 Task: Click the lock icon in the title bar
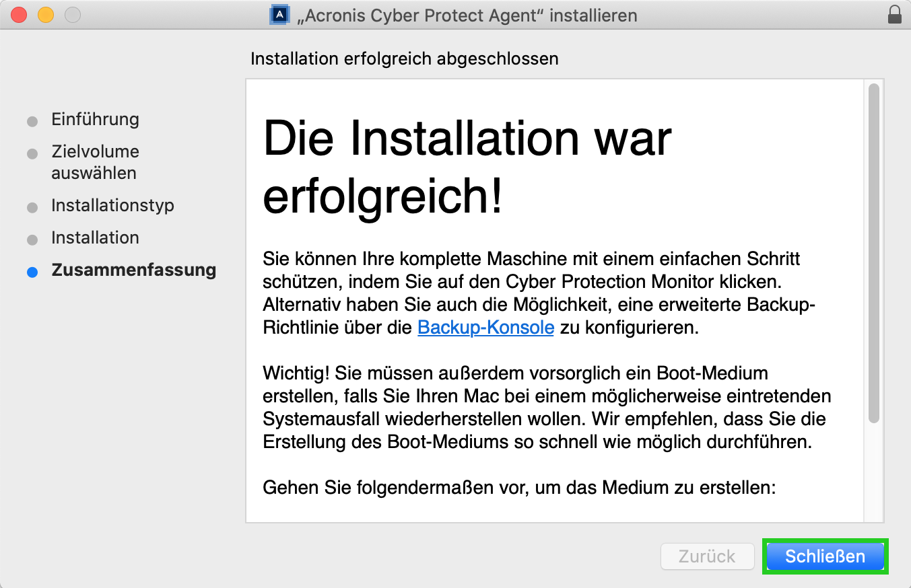point(895,15)
